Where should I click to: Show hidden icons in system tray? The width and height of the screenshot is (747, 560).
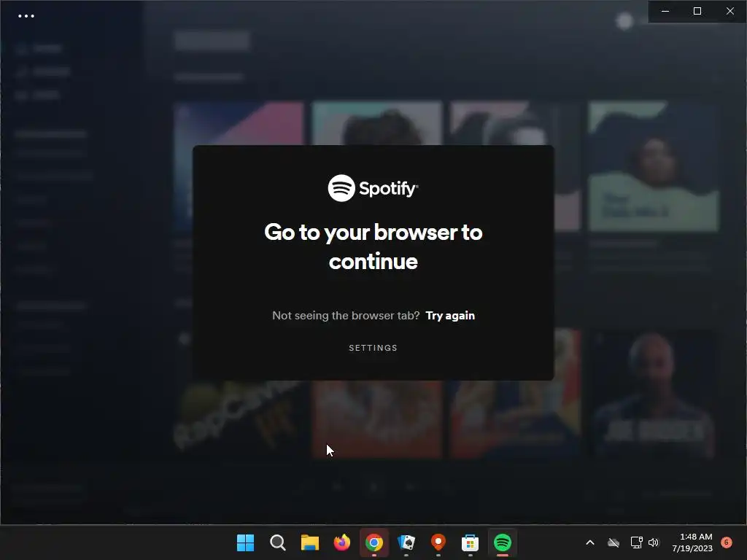click(x=589, y=542)
